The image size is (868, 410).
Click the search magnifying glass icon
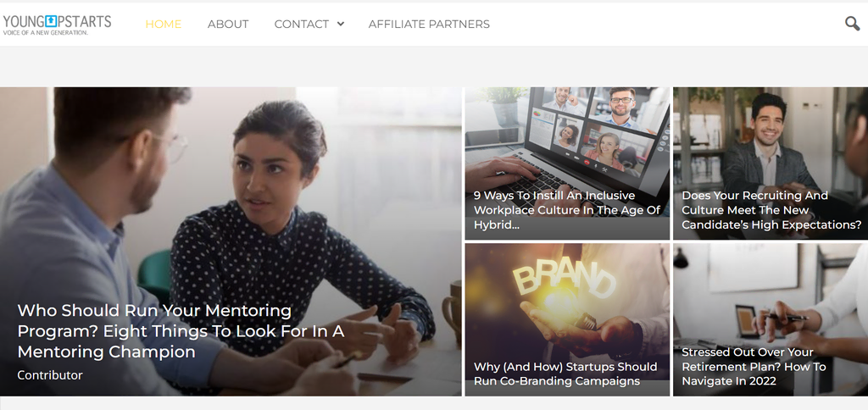point(852,24)
